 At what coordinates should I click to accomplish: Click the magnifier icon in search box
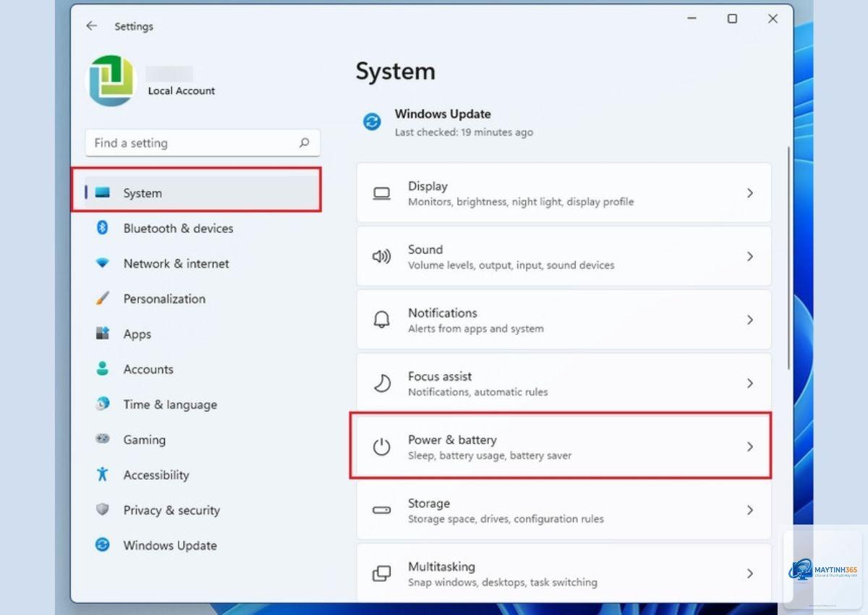[x=305, y=143]
